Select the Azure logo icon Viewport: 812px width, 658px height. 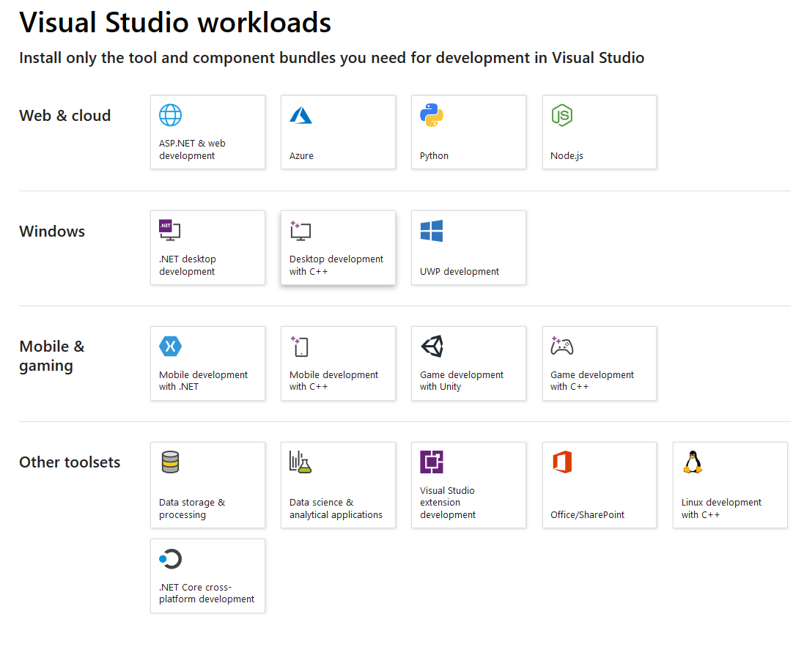point(300,115)
